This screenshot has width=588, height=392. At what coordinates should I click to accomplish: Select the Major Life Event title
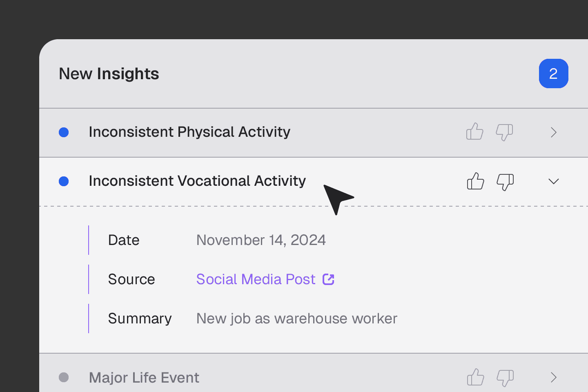click(x=144, y=378)
